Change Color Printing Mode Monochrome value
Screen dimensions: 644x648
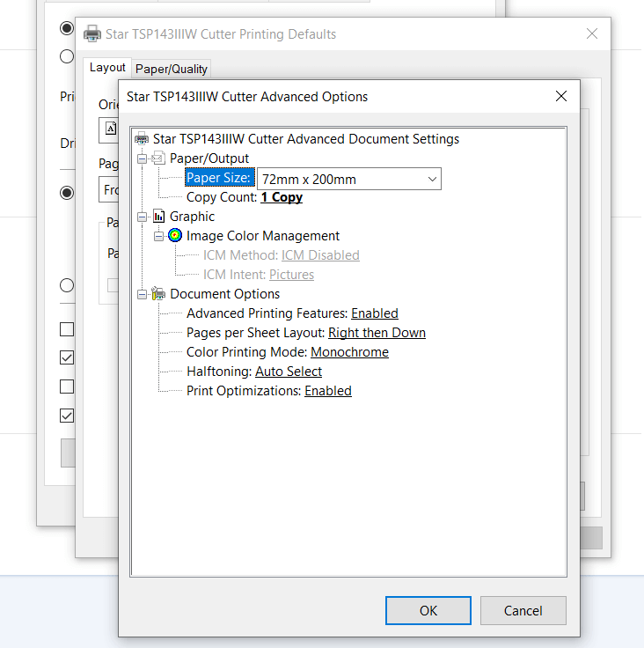pyautogui.click(x=349, y=352)
